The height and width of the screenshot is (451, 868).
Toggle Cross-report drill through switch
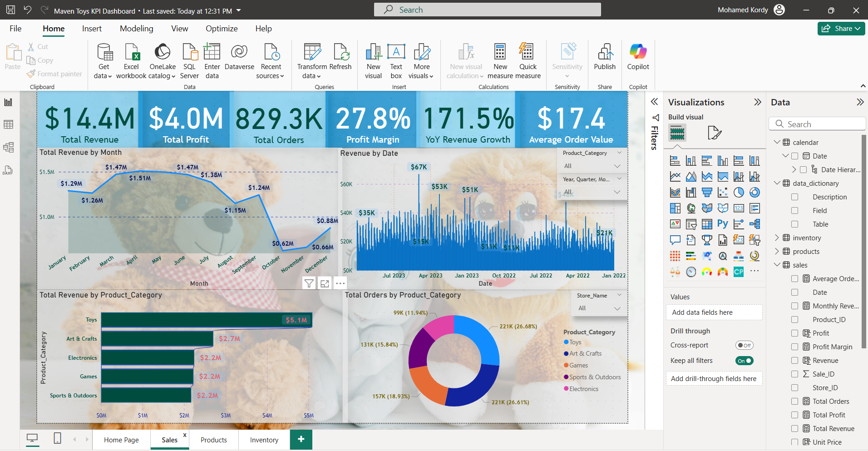(x=745, y=345)
